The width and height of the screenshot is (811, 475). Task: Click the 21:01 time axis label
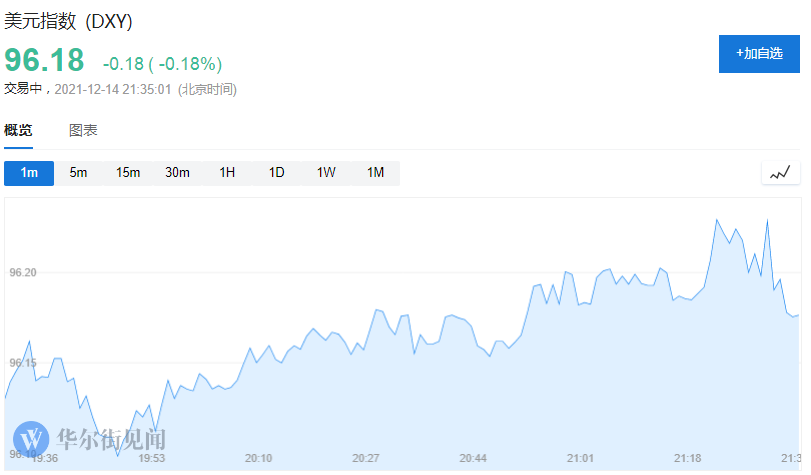(580, 458)
